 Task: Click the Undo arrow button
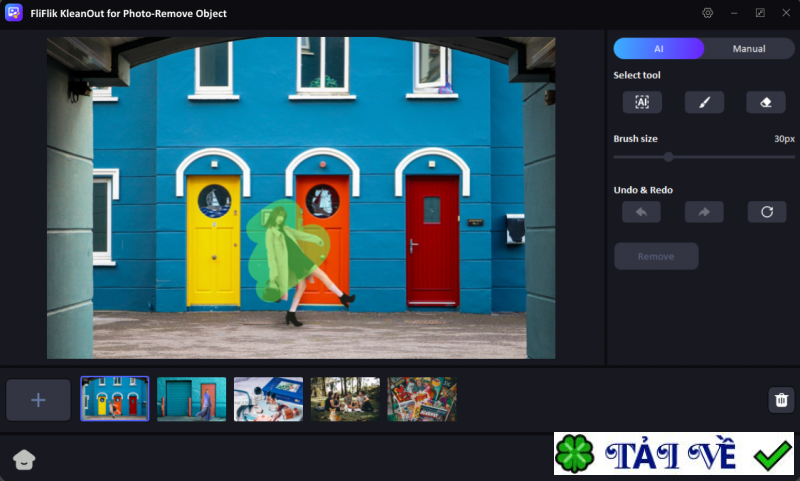pyautogui.click(x=641, y=212)
